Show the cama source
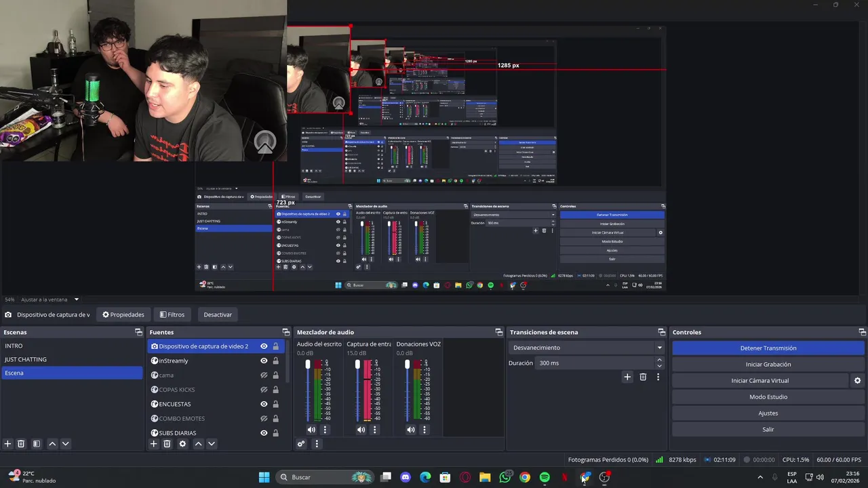 (264, 375)
